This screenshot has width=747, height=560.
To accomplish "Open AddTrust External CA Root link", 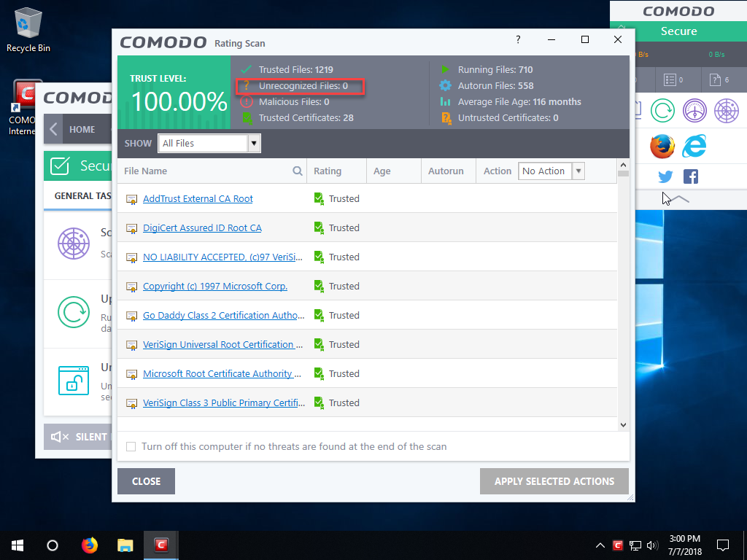I will tap(198, 198).
